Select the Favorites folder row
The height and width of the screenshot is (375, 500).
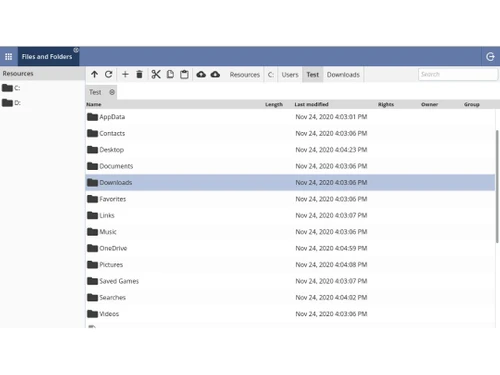click(x=290, y=199)
